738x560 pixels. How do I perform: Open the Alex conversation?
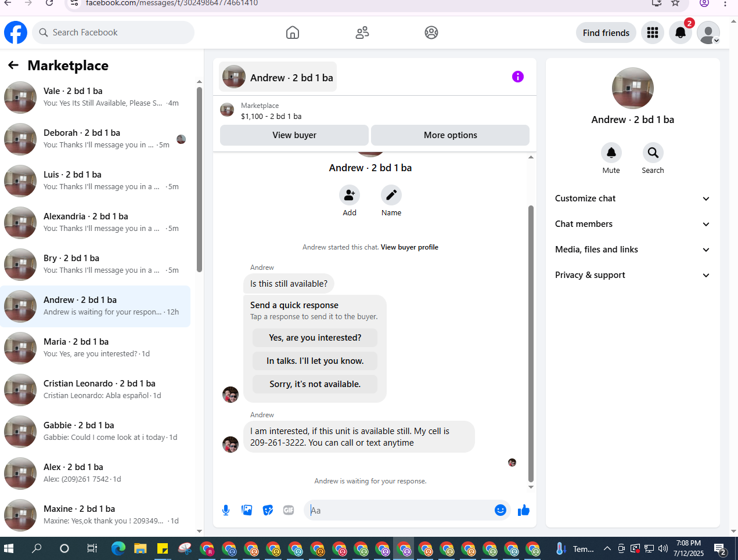tap(96, 474)
